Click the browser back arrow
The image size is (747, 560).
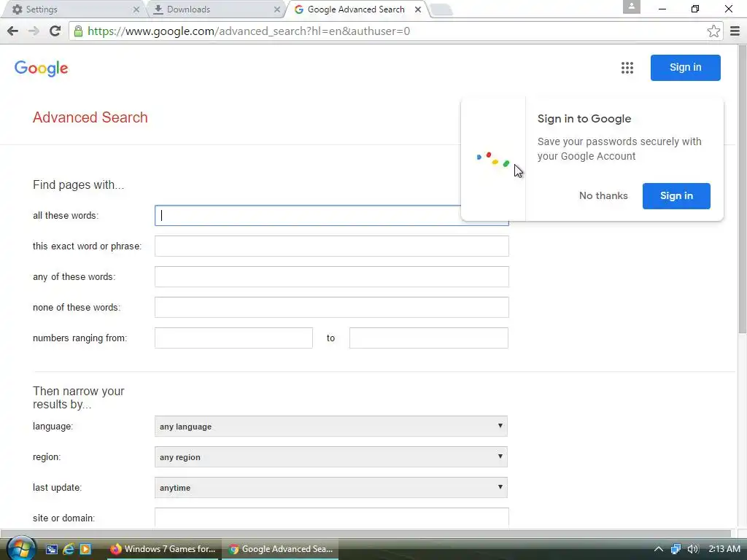[x=13, y=31]
